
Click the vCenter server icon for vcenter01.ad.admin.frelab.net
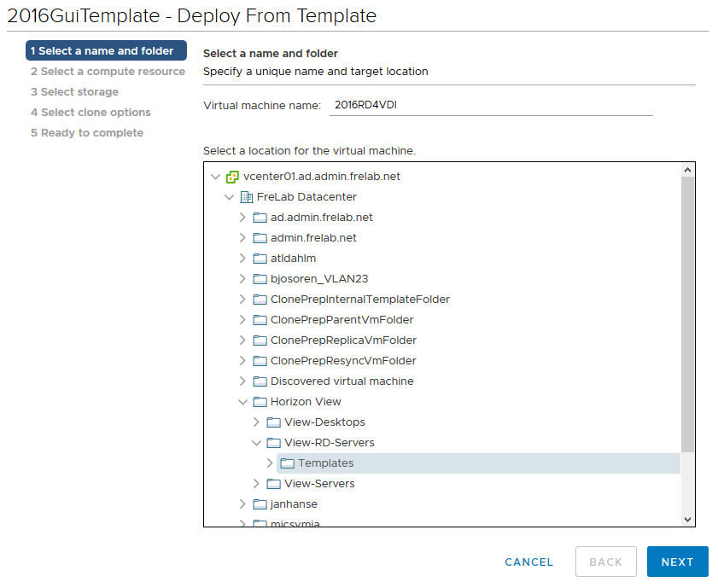(232, 177)
